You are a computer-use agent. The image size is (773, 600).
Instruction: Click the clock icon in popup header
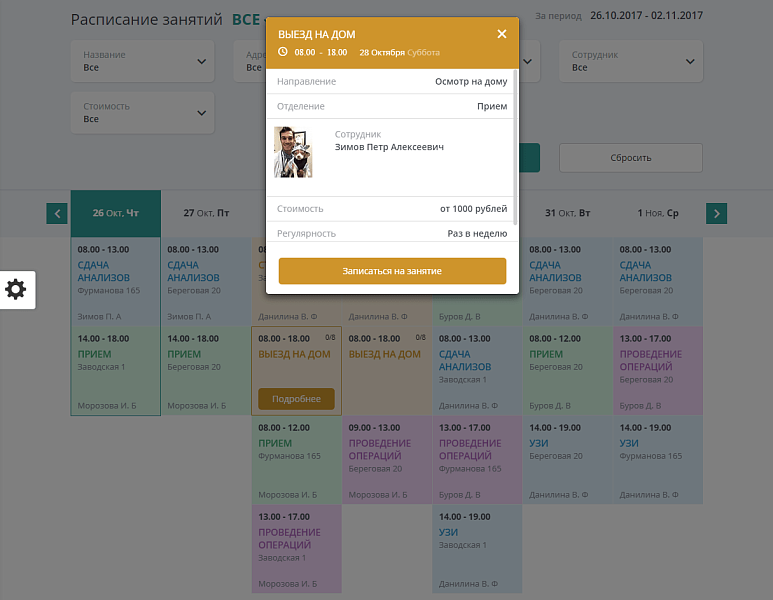[283, 52]
